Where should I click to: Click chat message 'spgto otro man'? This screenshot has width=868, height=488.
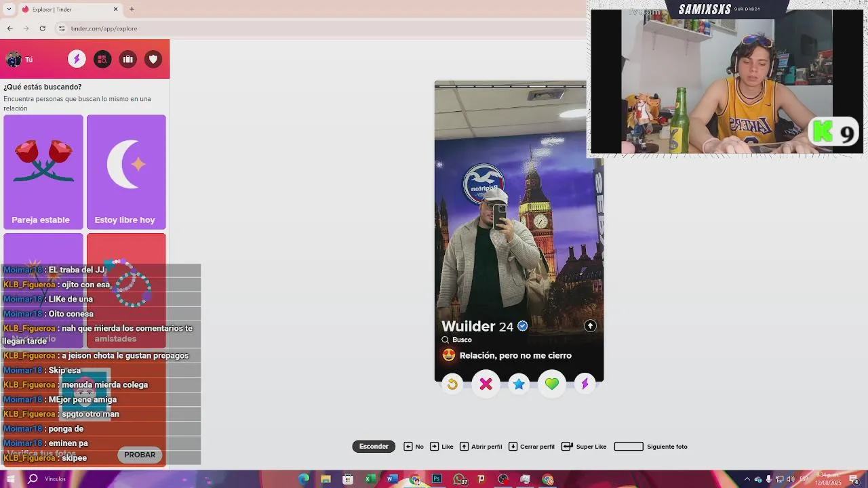(90, 414)
